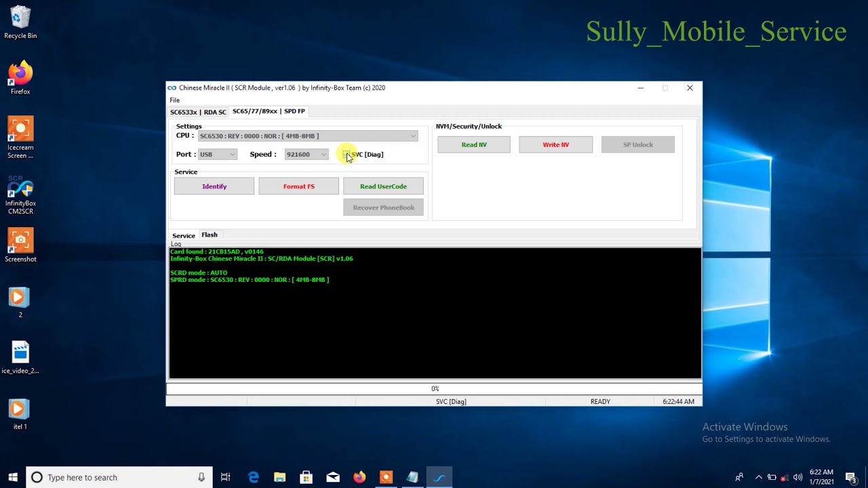Open the Flash tab
This screenshot has height=488, width=868.
coord(210,235)
